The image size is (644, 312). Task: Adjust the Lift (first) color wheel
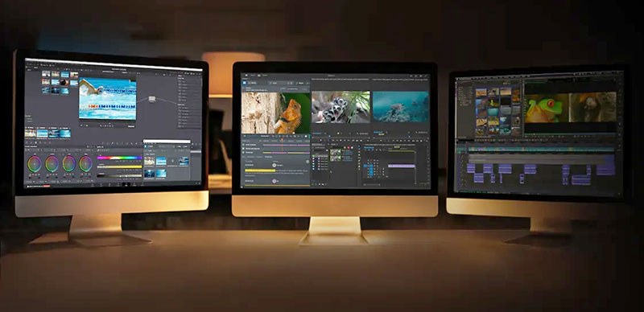(x=35, y=163)
